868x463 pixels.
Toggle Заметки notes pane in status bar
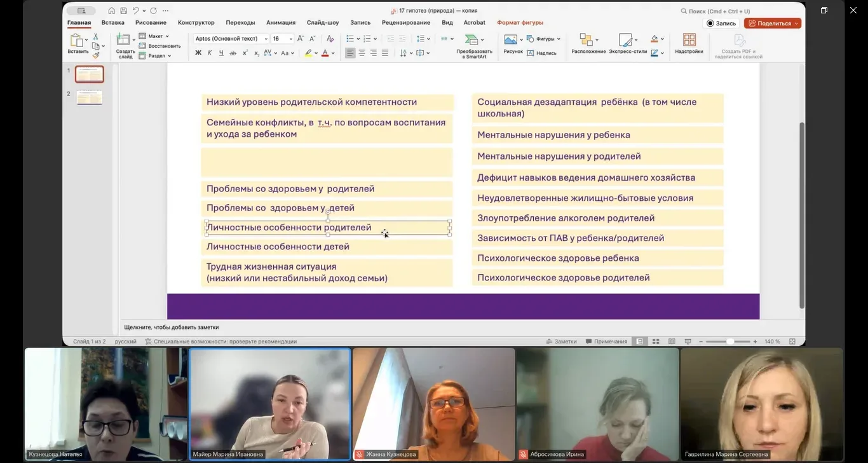[561, 342]
